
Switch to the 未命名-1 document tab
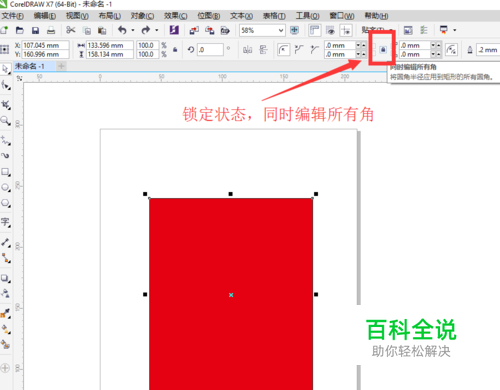[x=34, y=66]
